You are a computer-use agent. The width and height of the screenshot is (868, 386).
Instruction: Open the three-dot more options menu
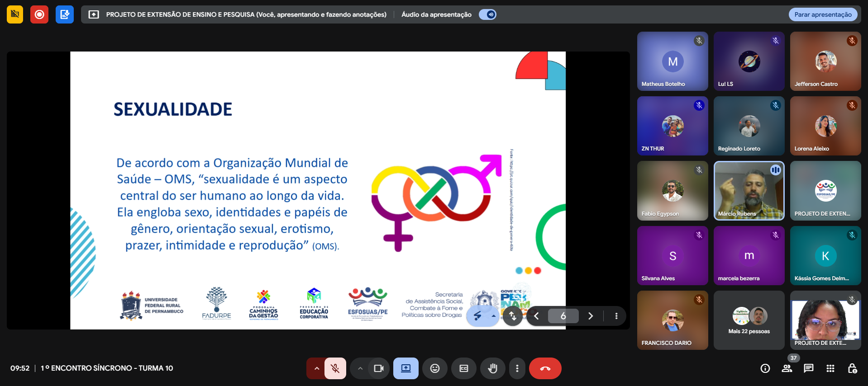click(517, 368)
